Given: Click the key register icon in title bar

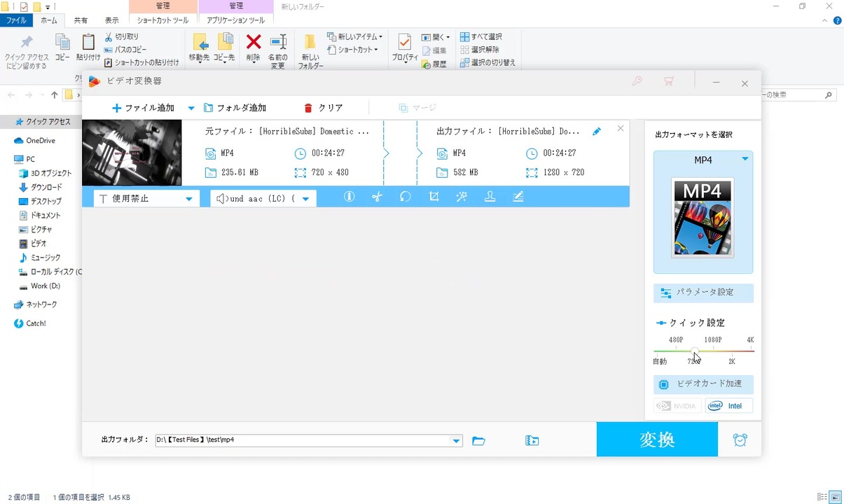Looking at the screenshot, I should coord(637,81).
